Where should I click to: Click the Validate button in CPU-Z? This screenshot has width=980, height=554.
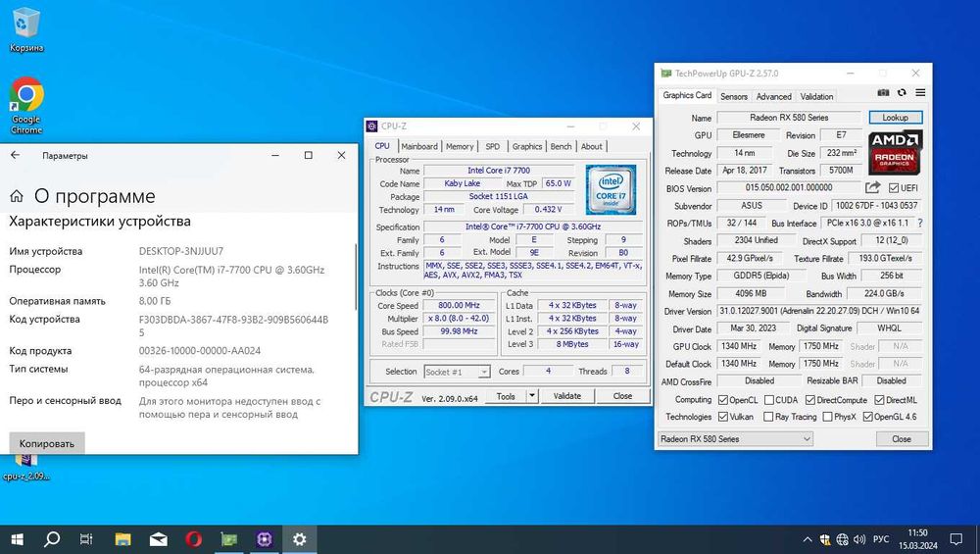coord(567,396)
